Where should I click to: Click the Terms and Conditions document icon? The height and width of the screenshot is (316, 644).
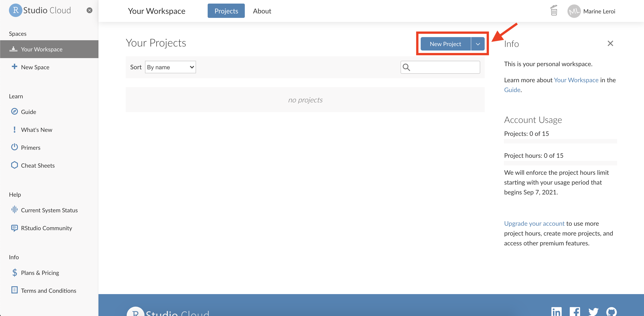click(x=15, y=290)
